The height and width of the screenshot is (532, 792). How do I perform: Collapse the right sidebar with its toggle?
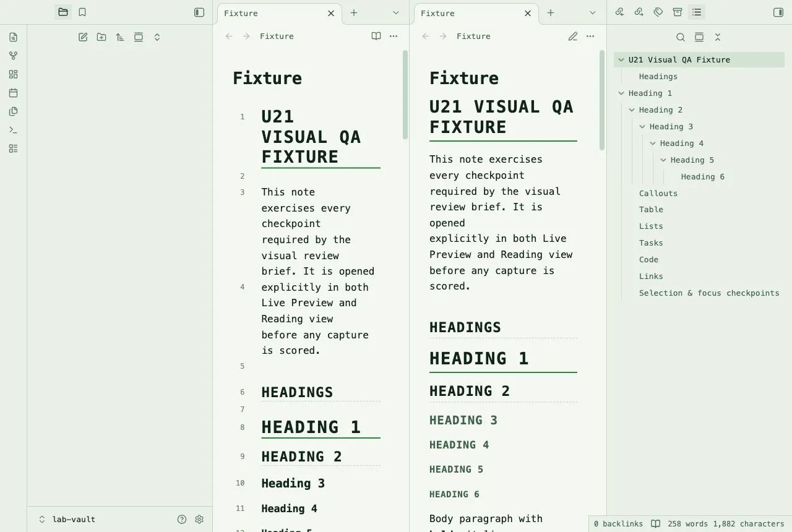(778, 12)
